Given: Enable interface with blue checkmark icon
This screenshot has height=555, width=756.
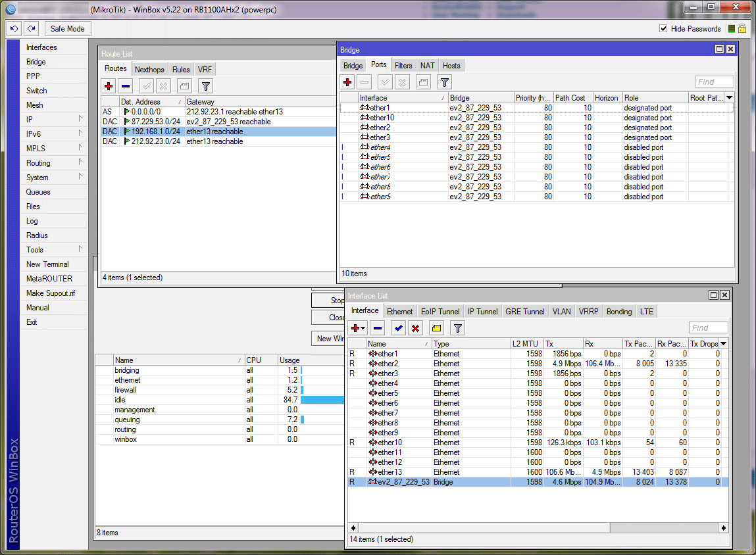Looking at the screenshot, I should (x=399, y=328).
